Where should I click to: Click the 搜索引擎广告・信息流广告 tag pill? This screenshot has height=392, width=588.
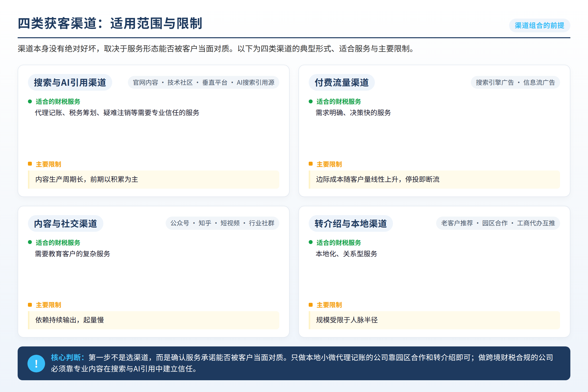[x=515, y=83]
